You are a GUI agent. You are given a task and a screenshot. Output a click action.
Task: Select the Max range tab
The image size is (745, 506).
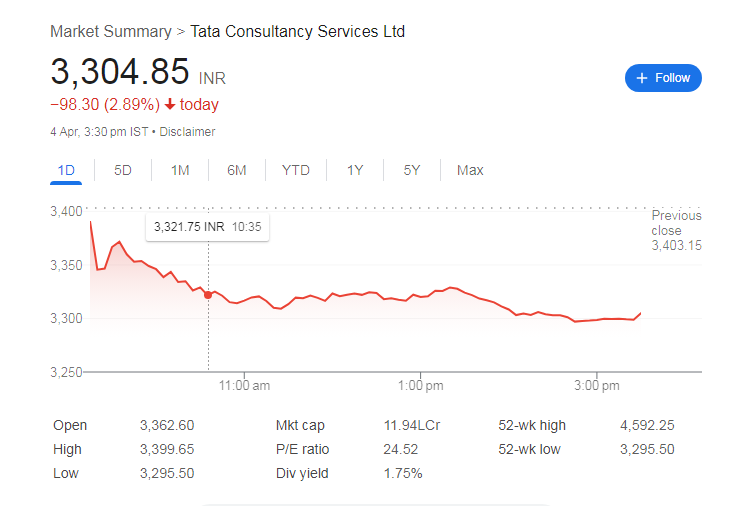(x=470, y=170)
